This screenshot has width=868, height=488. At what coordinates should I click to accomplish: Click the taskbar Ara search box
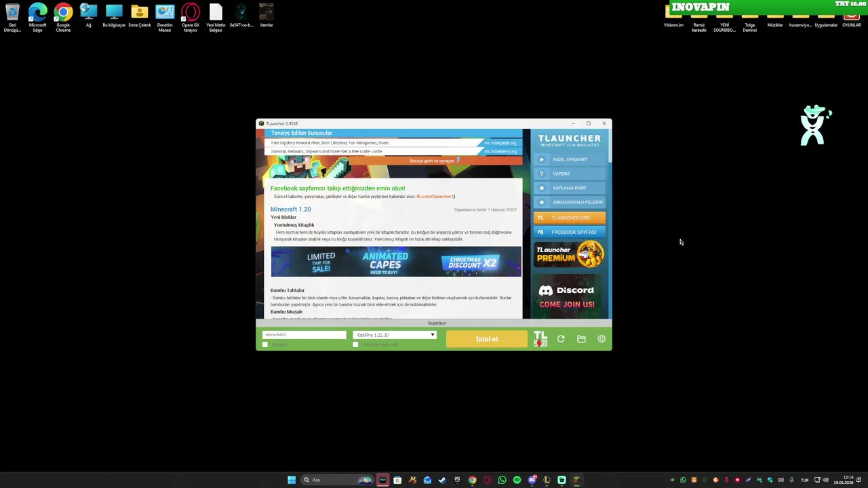(337, 480)
